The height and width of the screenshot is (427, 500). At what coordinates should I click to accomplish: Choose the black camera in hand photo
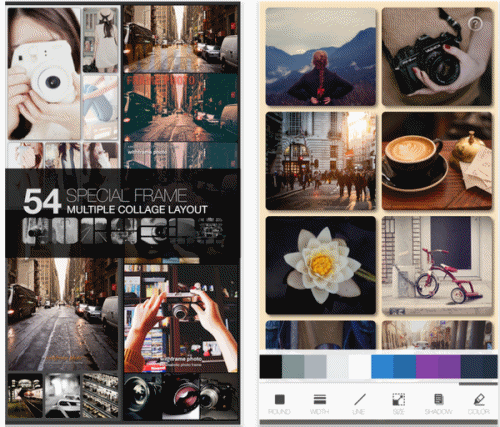tap(437, 57)
